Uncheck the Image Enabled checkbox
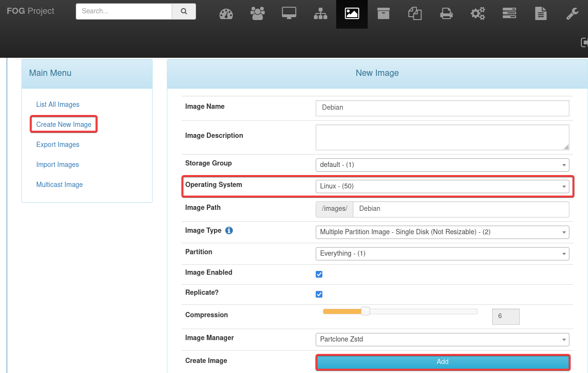Viewport: 588px width, 373px height. pos(319,274)
